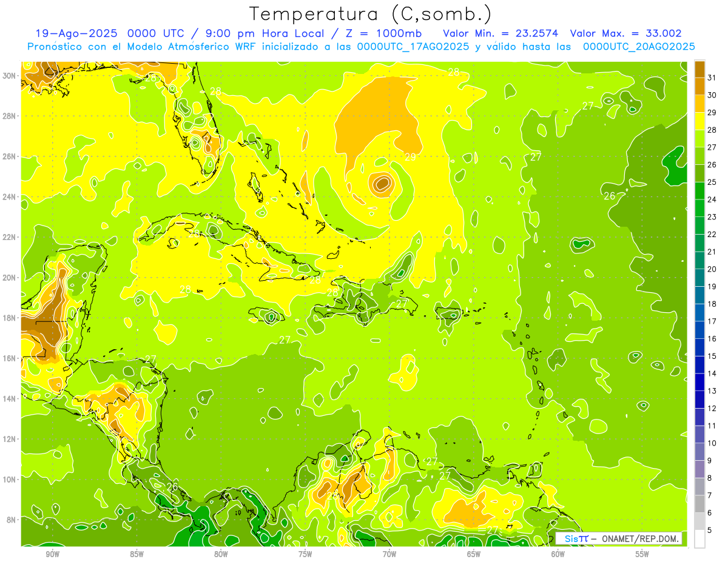Screen dimensions: 728x562
Task: Click the "Sis" logo text in the credit box
Action: [x=571, y=538]
